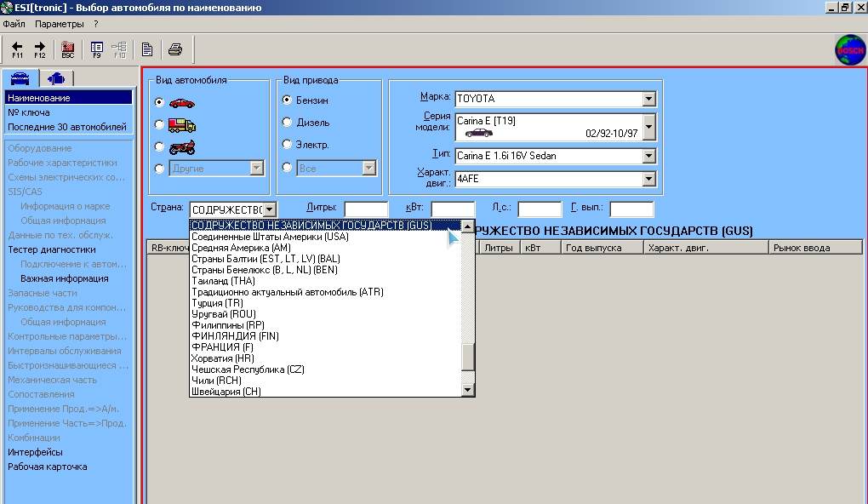868x504 pixels.
Task: Click the forward arrow F12 toolbar icon
Action: pyautogui.click(x=40, y=49)
